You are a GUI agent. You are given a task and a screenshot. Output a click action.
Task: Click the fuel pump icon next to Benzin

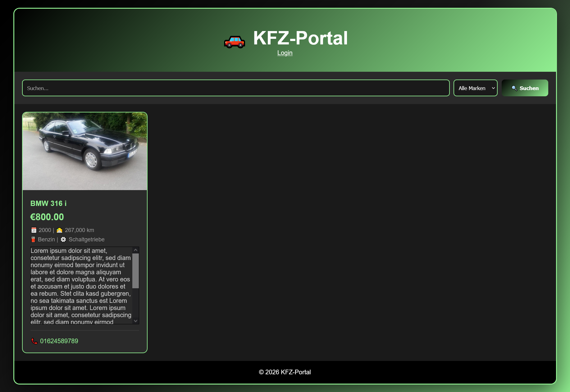33,239
